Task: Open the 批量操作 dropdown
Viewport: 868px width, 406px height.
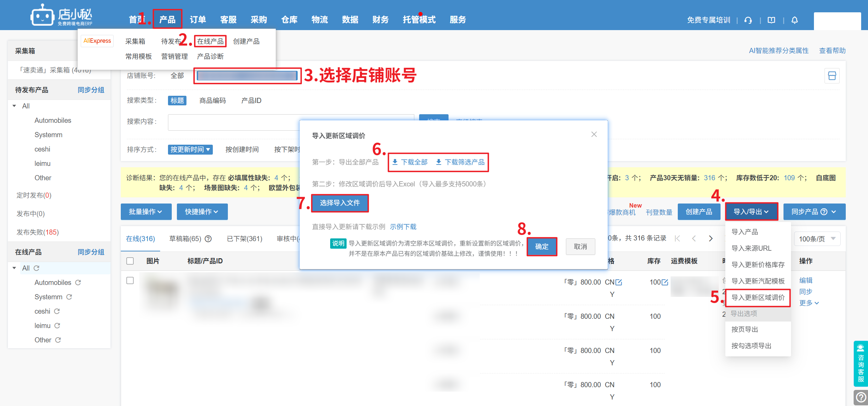Action: pyautogui.click(x=146, y=212)
